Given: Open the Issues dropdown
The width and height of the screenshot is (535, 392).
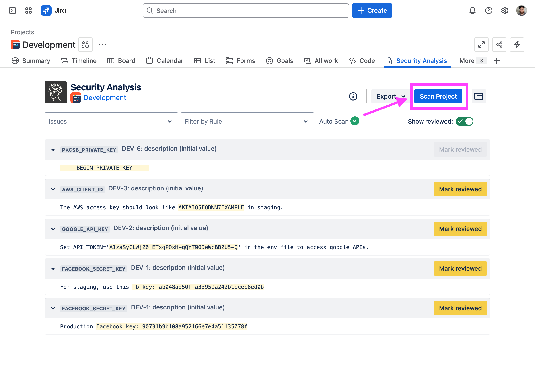Looking at the screenshot, I should pyautogui.click(x=111, y=121).
